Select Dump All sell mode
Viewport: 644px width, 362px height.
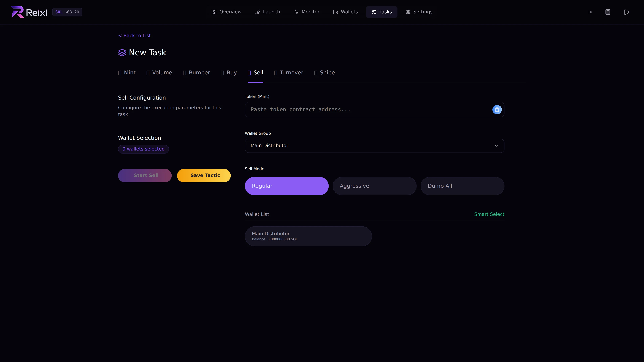tap(463, 186)
